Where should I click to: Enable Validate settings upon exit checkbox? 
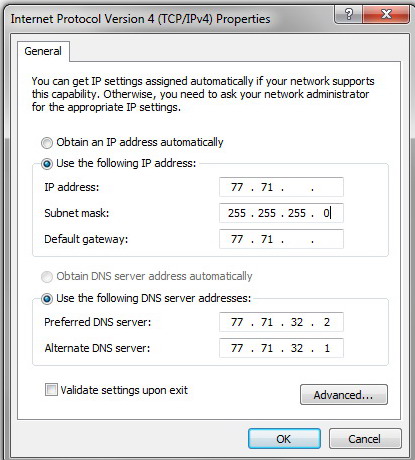point(51,390)
